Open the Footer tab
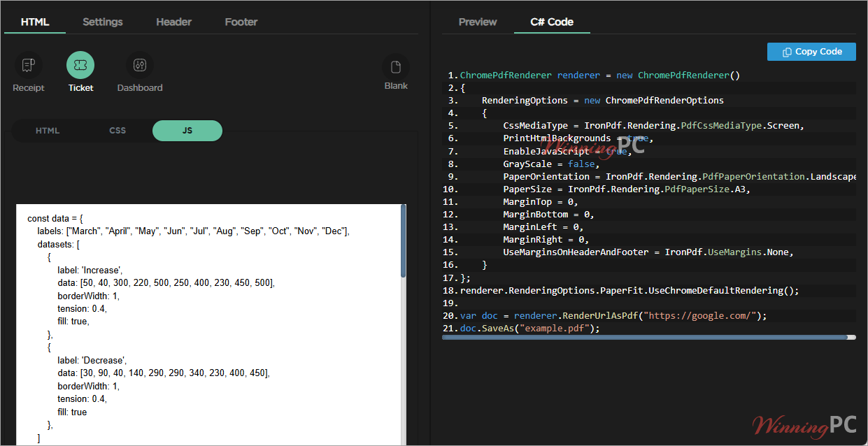Viewport: 868px width, 446px height. (241, 22)
